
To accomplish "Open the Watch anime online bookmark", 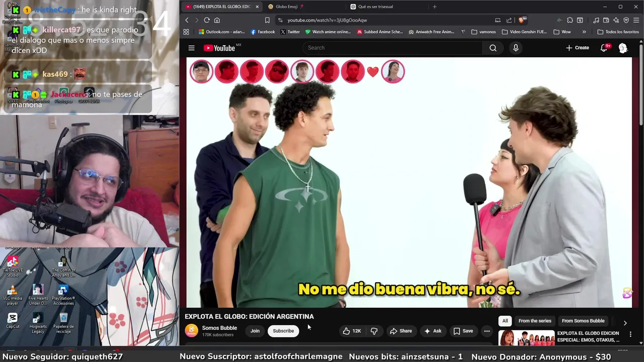I will click(328, 32).
